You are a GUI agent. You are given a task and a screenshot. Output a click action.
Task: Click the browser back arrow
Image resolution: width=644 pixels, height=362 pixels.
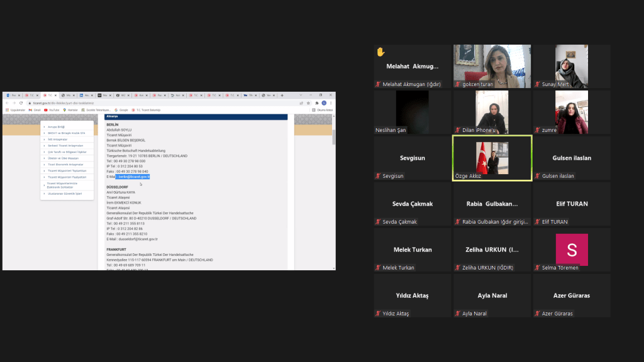7,103
